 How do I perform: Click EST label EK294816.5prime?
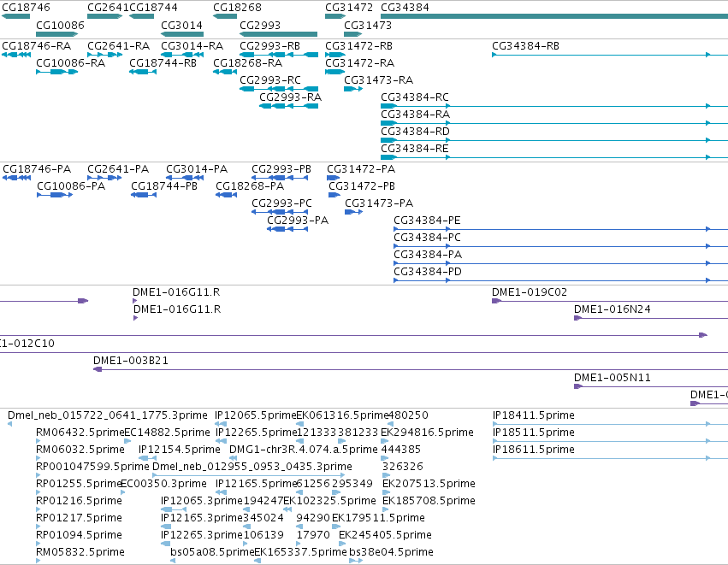click(427, 433)
